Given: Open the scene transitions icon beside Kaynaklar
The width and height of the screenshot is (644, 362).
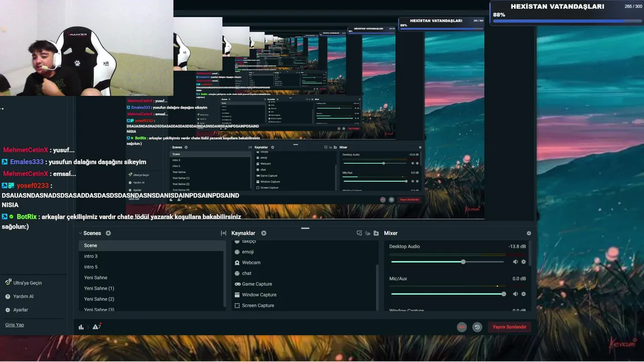Looking at the screenshot, I should (x=223, y=233).
